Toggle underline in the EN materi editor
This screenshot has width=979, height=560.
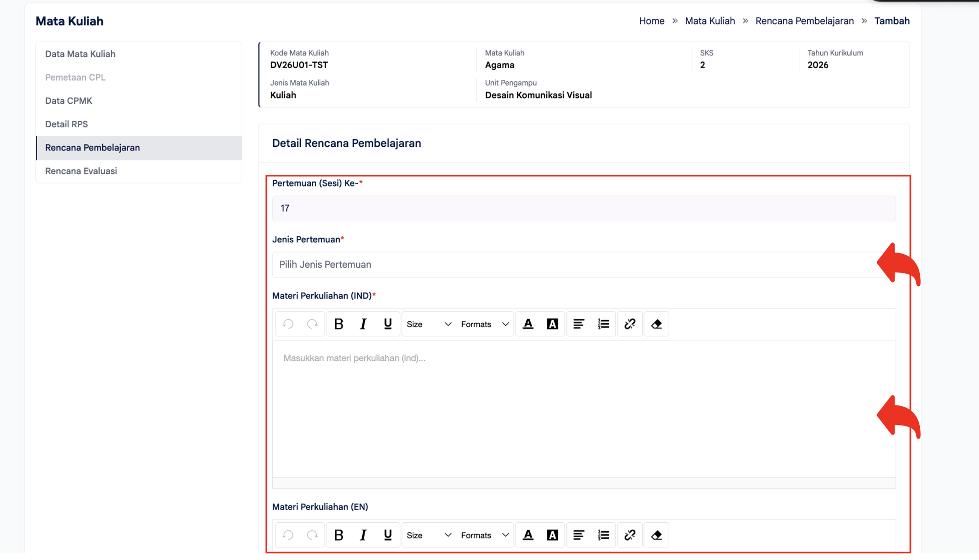388,535
